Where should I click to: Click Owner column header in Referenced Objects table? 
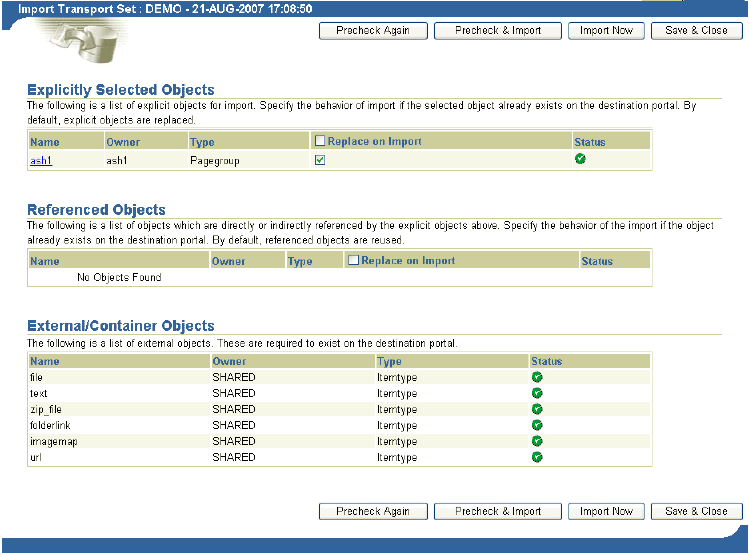228,261
